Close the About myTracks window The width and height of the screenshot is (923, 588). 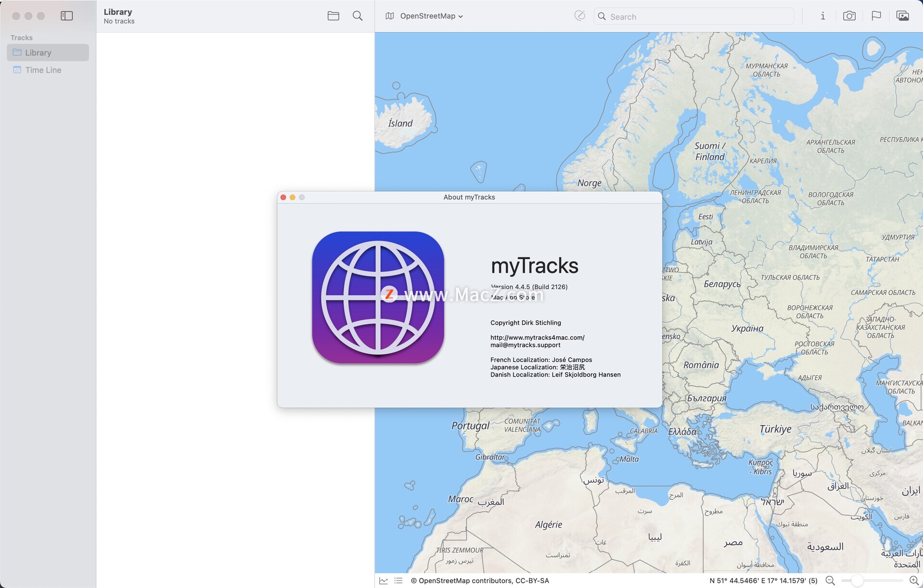[x=283, y=197]
